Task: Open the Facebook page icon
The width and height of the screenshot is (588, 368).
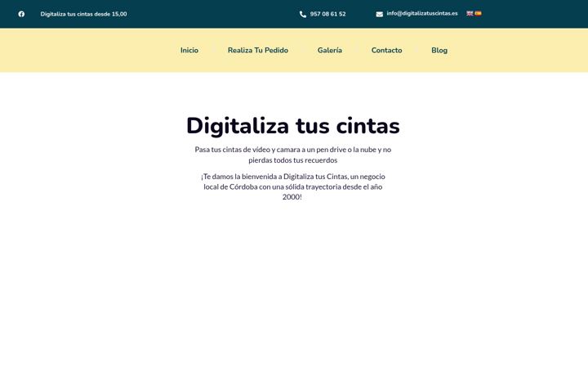Action: [21, 14]
